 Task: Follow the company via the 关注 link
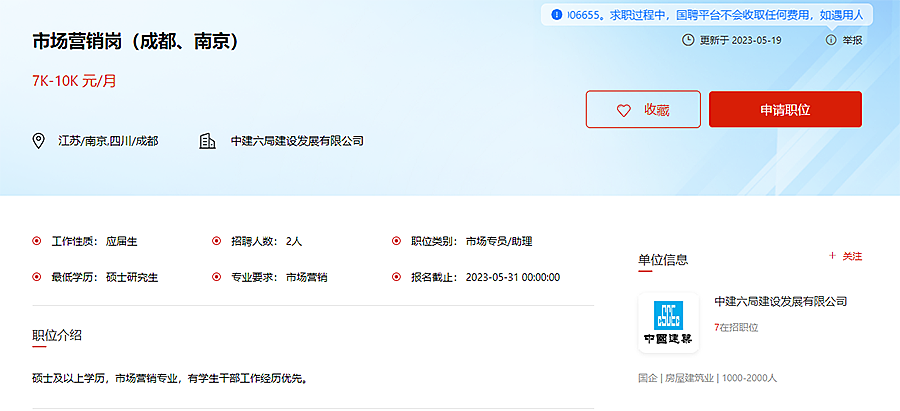pyautogui.click(x=851, y=256)
